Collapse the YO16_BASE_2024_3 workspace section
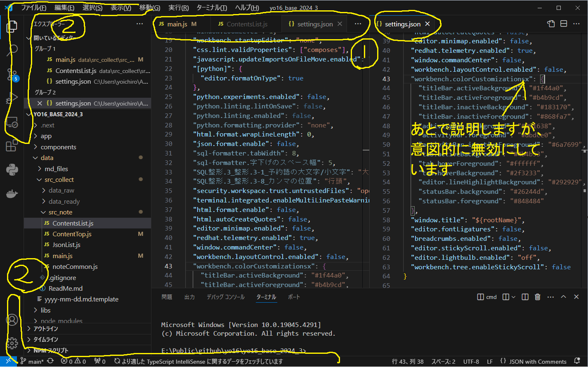588x367 pixels. [87, 114]
